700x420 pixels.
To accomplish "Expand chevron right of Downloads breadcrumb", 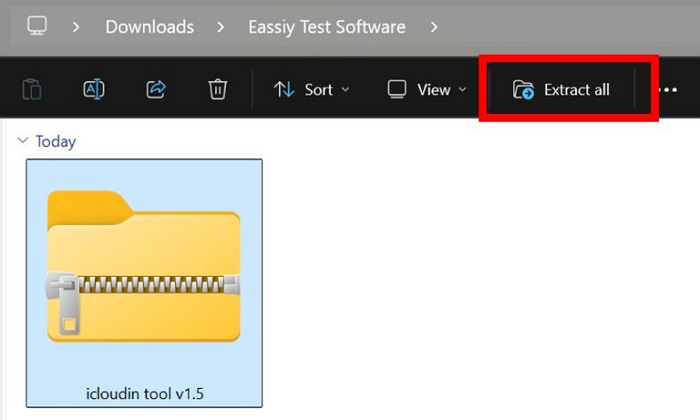I will [x=220, y=27].
